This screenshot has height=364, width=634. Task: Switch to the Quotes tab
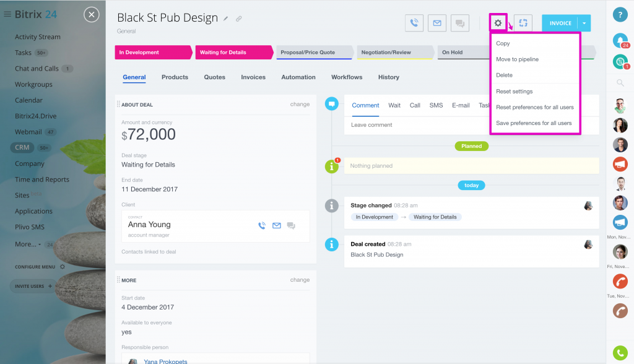click(x=214, y=77)
